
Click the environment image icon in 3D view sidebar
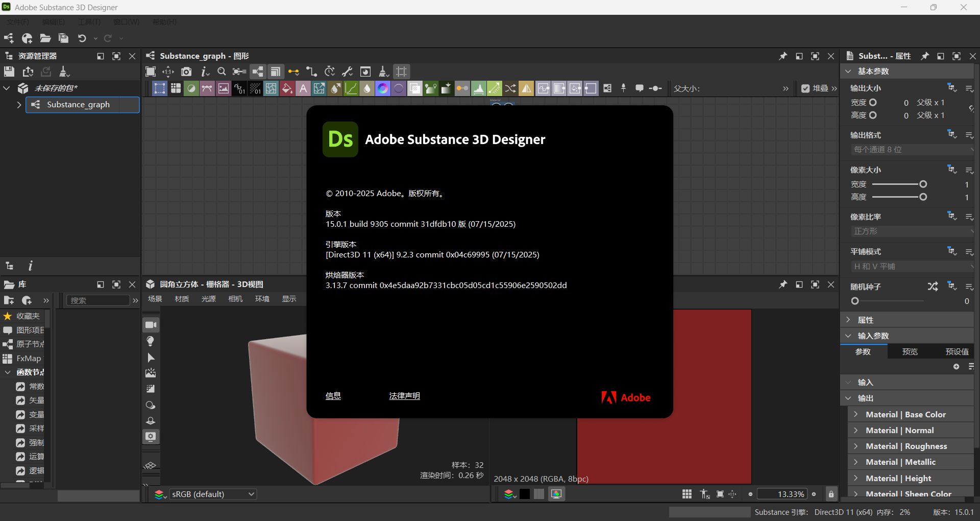[151, 373]
